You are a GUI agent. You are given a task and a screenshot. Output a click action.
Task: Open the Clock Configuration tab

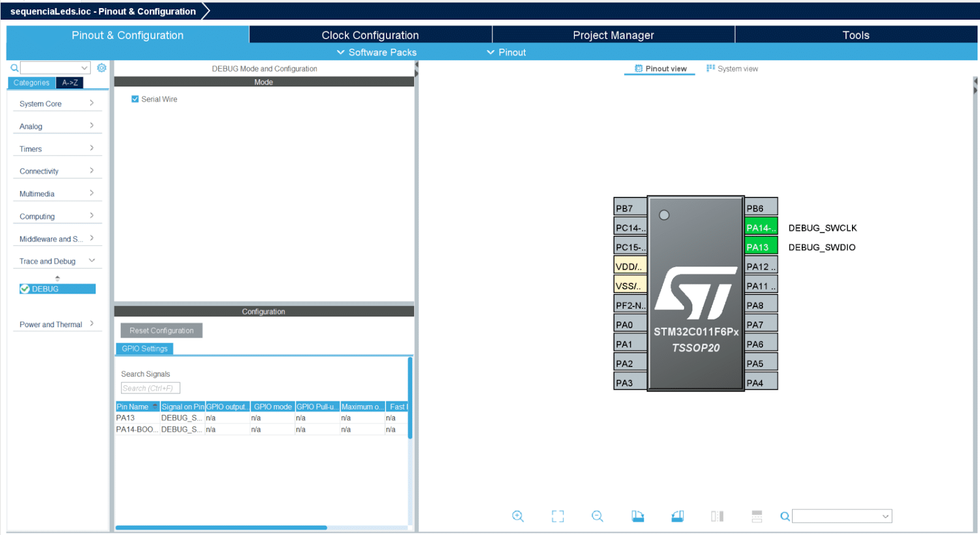tap(370, 35)
